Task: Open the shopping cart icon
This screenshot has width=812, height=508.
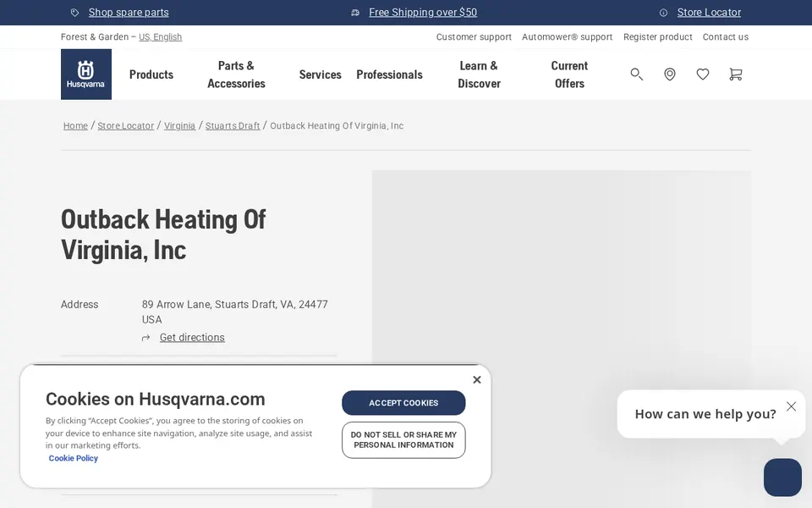Action: tap(735, 75)
